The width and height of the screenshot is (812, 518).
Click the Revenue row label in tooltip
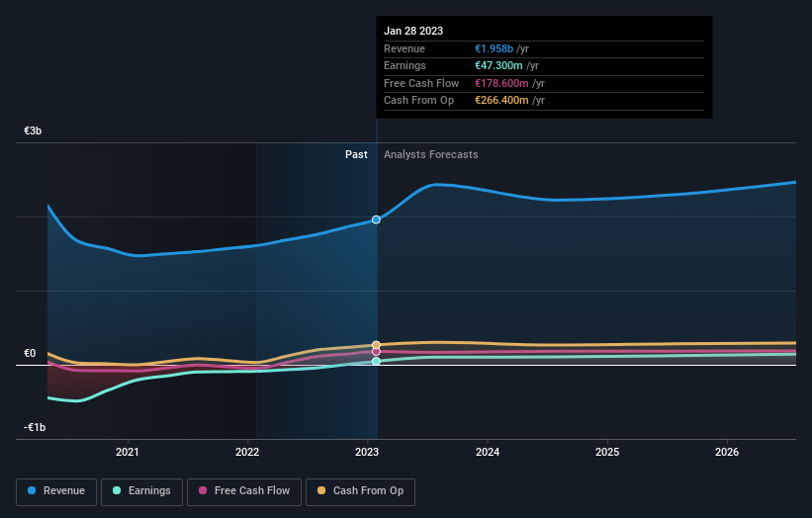(x=405, y=48)
